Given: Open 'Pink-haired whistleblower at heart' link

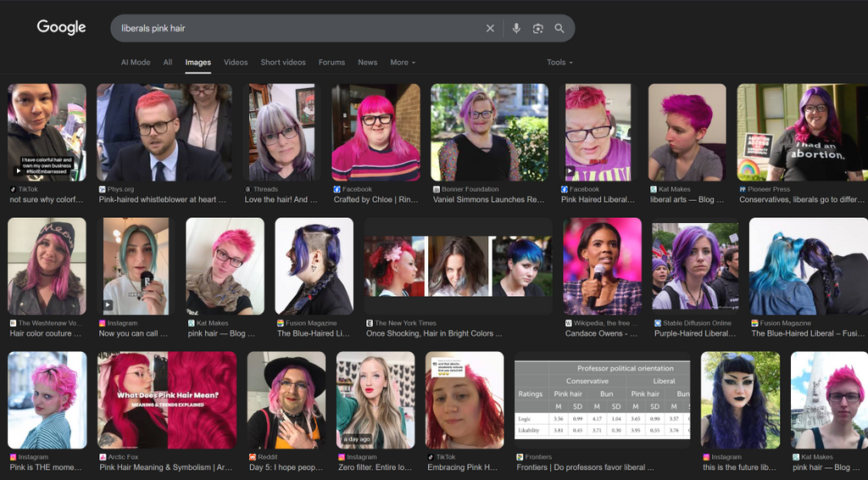Looking at the screenshot, I should tap(163, 200).
